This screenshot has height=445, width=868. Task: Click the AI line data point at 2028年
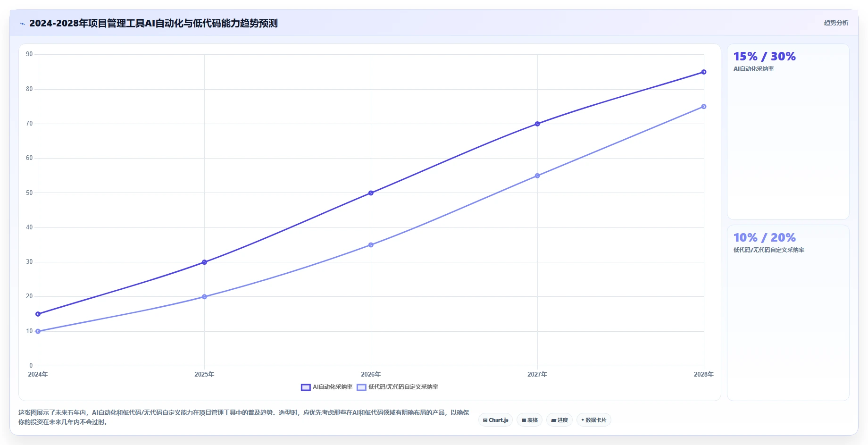click(x=704, y=72)
